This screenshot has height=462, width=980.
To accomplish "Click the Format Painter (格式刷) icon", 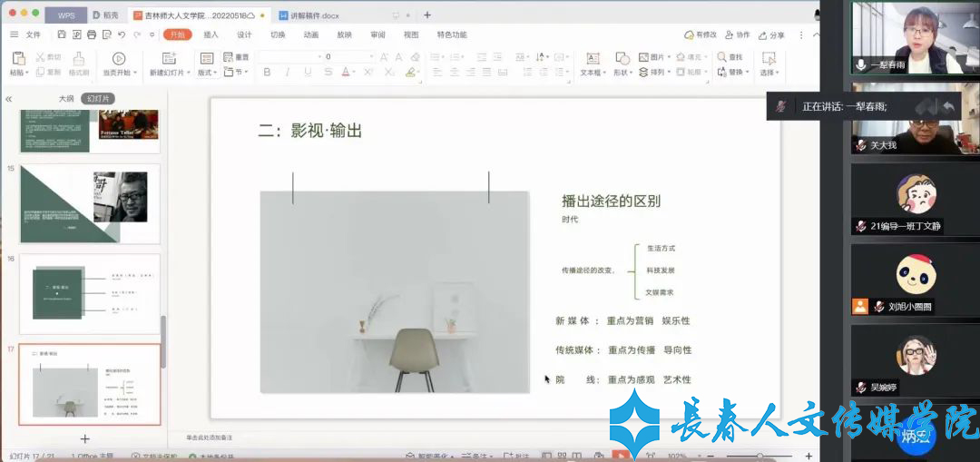I will click(79, 58).
